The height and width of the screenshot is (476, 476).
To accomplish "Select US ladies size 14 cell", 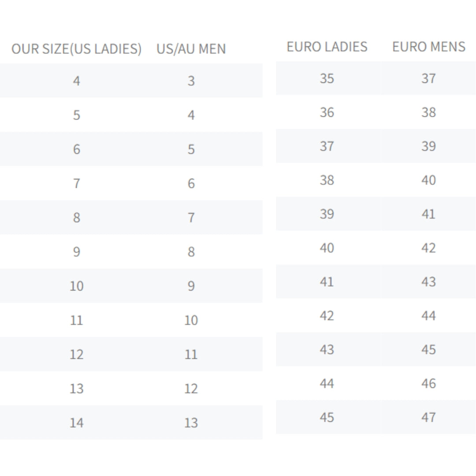I will coord(77,423).
